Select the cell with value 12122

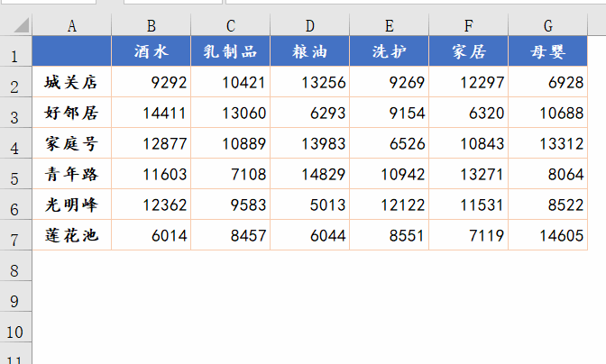[389, 205]
